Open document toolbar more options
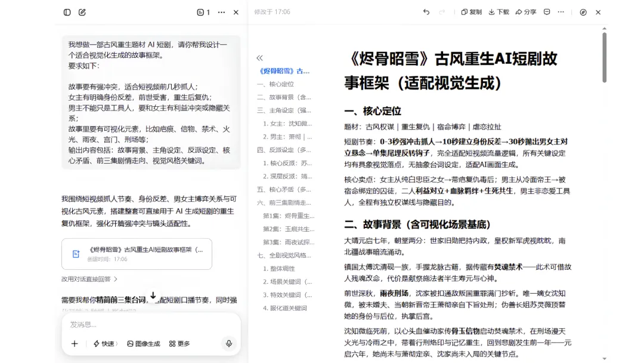Image resolution: width=644 pixels, height=363 pixels. click(x=561, y=12)
